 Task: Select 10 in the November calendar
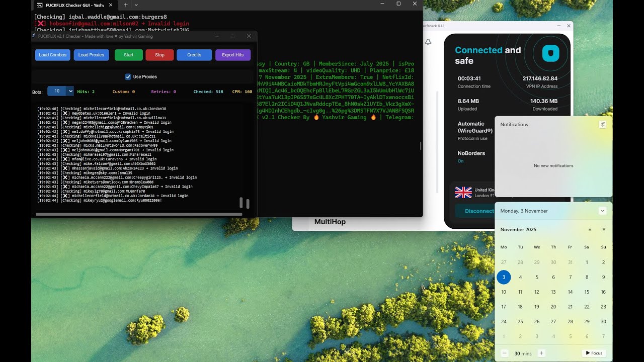504,292
